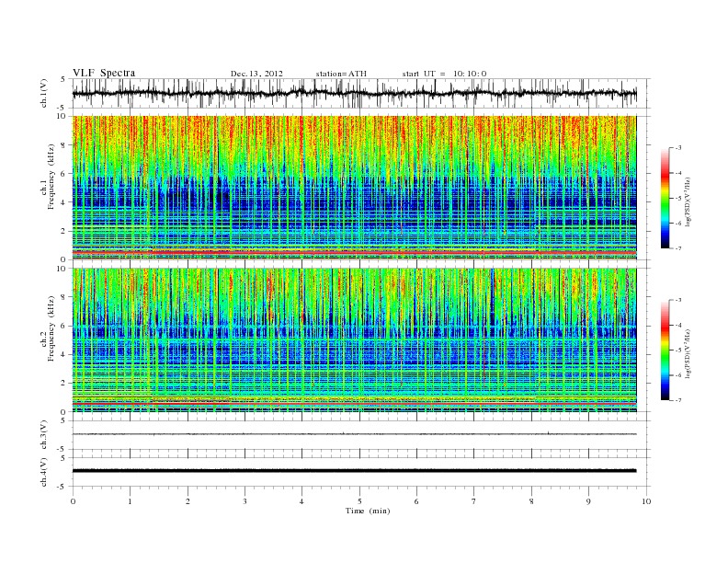Click the '-7' label on ch.1 colorbar
The width and height of the screenshot is (728, 563).
point(678,248)
